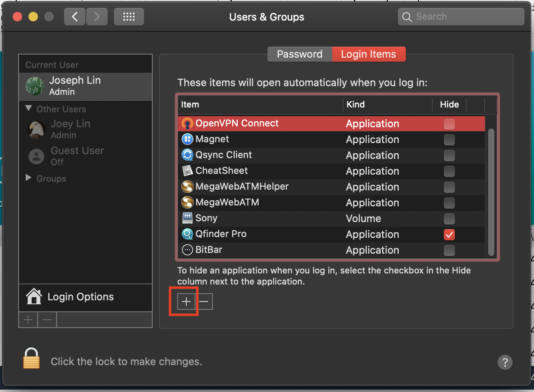
Task: Remove selected login item with minus button
Action: click(204, 302)
